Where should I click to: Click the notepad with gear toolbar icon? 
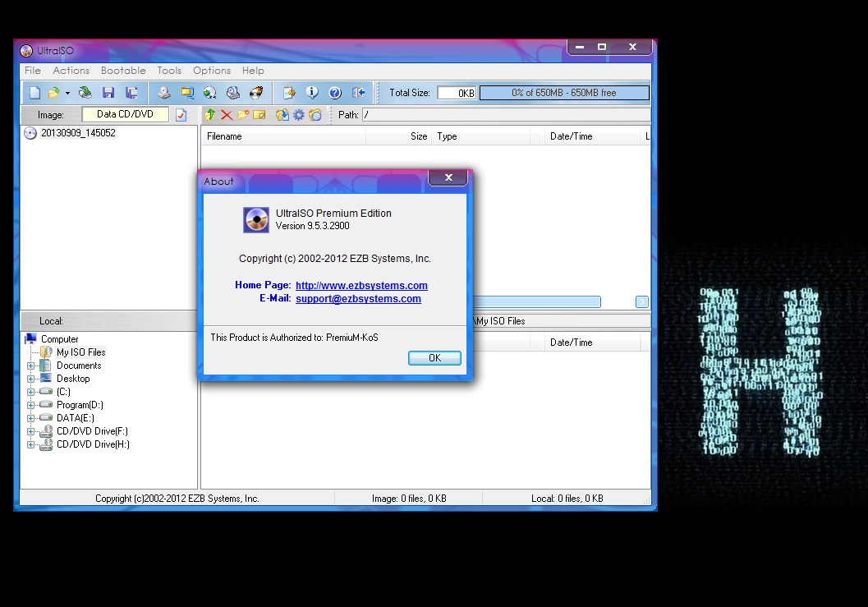pyautogui.click(x=289, y=93)
